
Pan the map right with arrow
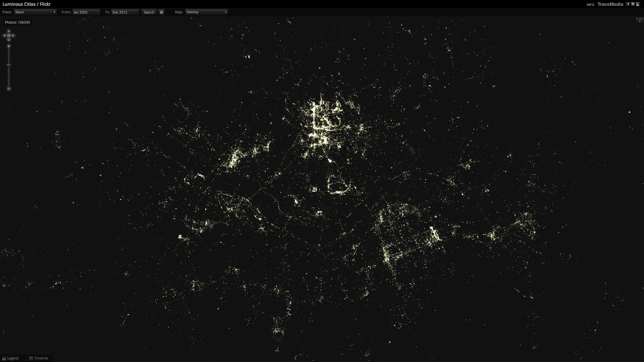[13, 36]
